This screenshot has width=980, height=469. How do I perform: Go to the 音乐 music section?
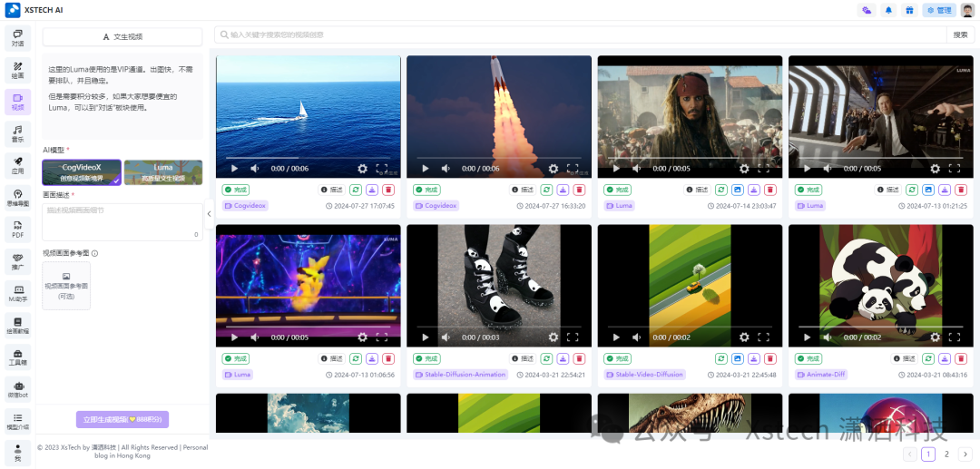point(17,133)
